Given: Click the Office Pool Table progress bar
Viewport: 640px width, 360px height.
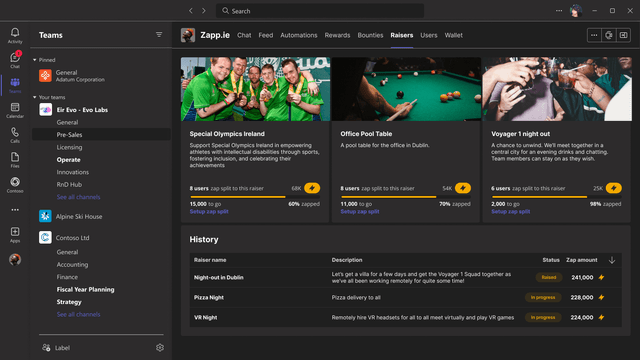Looking at the screenshot, I should click(x=406, y=197).
